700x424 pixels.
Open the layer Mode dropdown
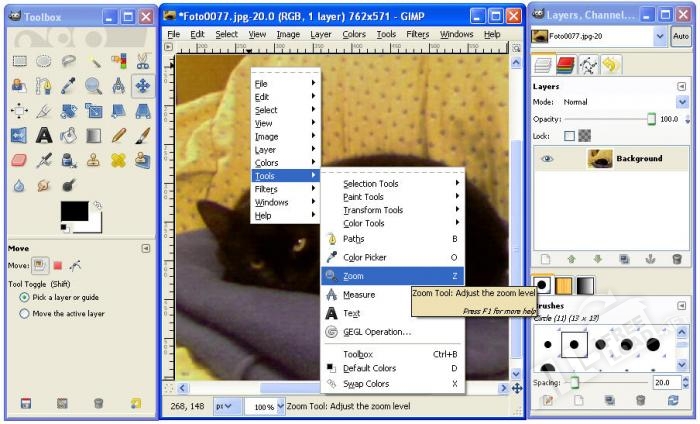pyautogui.click(x=682, y=102)
